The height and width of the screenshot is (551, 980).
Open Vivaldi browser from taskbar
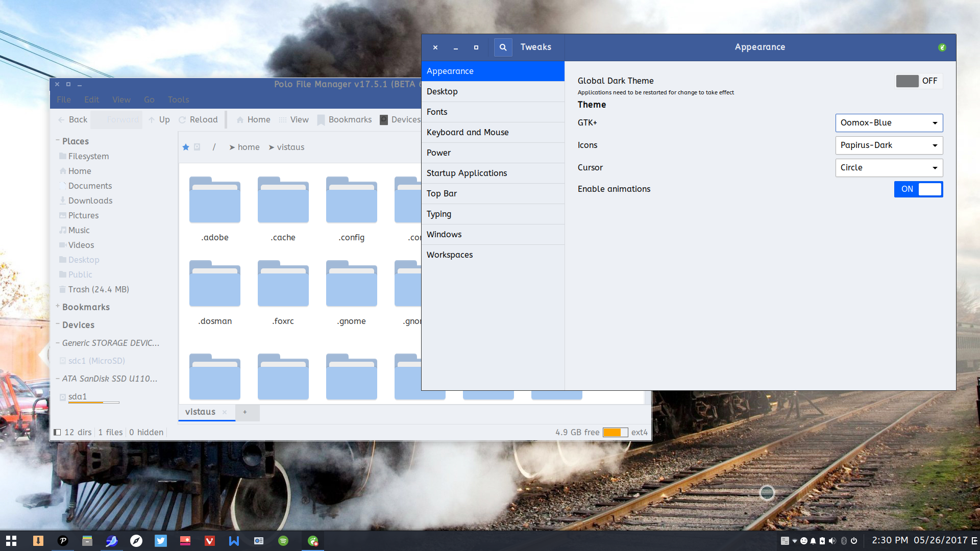pos(210,541)
